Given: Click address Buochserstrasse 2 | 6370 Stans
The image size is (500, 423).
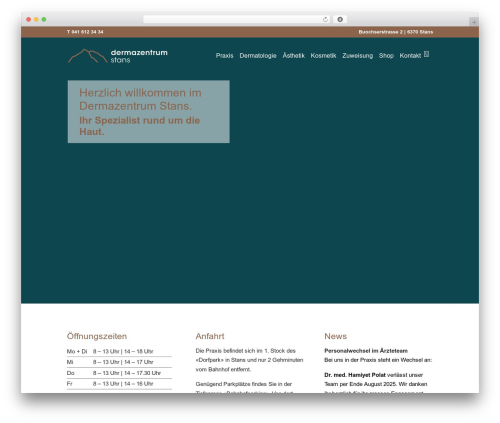Looking at the screenshot, I should coord(396,32).
